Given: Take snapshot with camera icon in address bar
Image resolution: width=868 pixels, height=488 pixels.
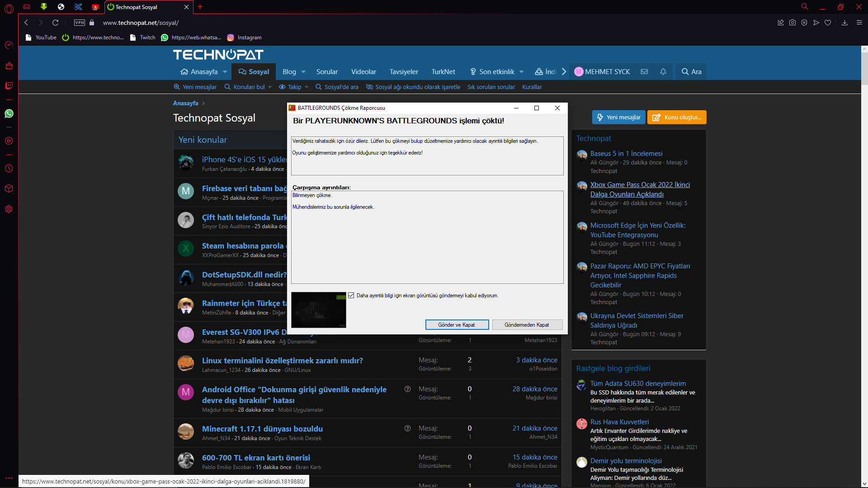Looking at the screenshot, I should [793, 23].
